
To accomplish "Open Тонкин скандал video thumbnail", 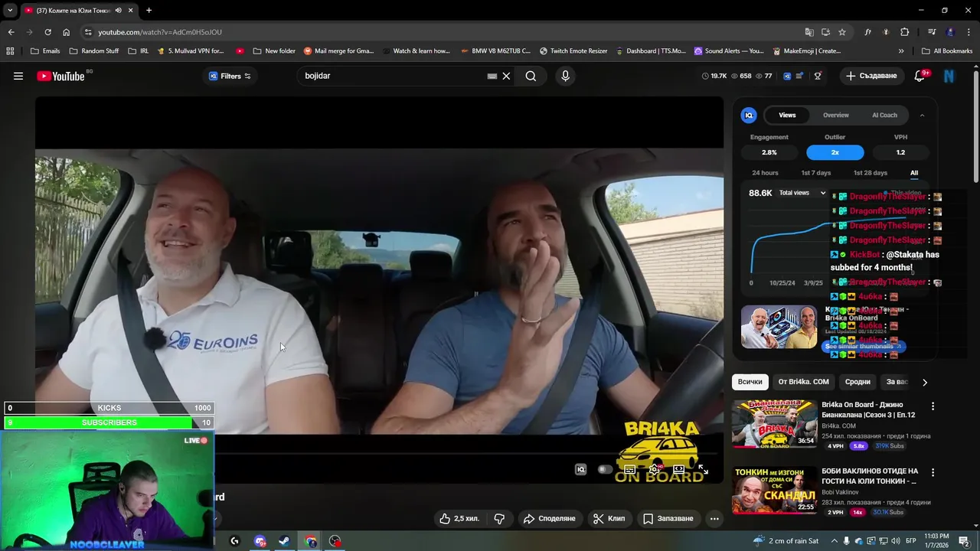I will 774,490.
